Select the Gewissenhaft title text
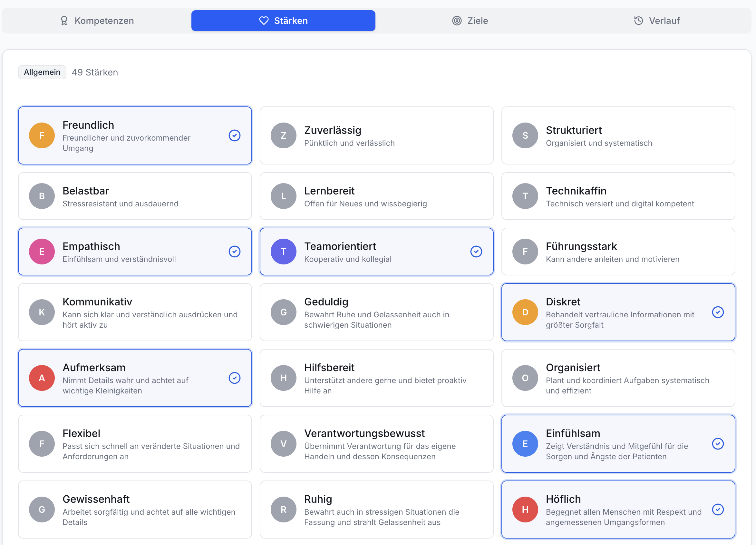 96,499
